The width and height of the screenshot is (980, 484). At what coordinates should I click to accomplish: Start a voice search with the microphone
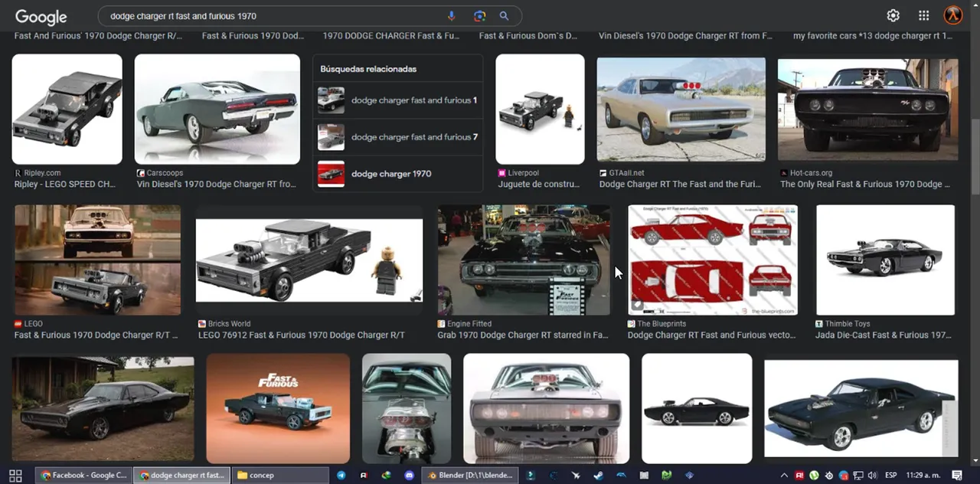click(451, 16)
